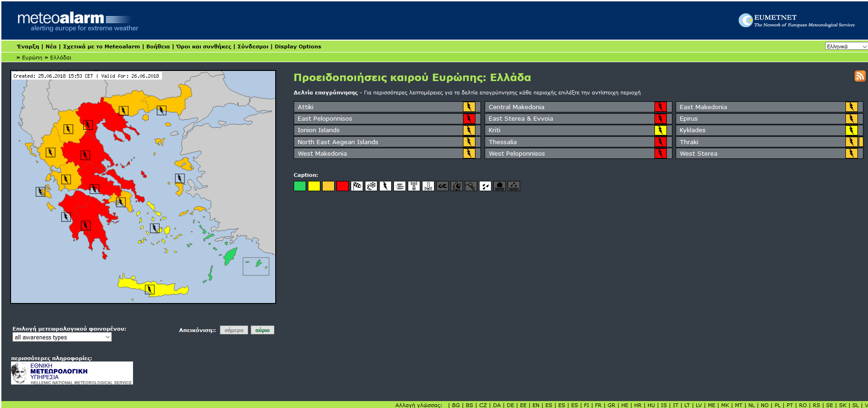Click the forest fire caption icon

point(457,186)
